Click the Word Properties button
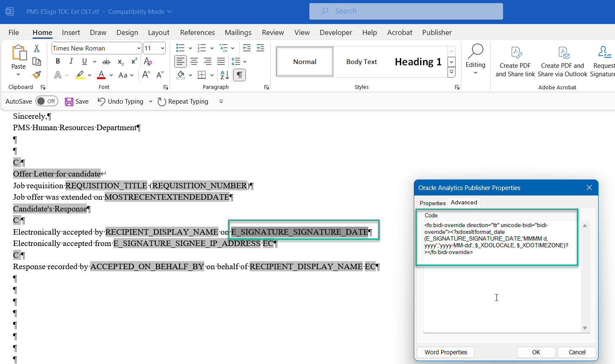The image size is (615, 364). click(445, 352)
